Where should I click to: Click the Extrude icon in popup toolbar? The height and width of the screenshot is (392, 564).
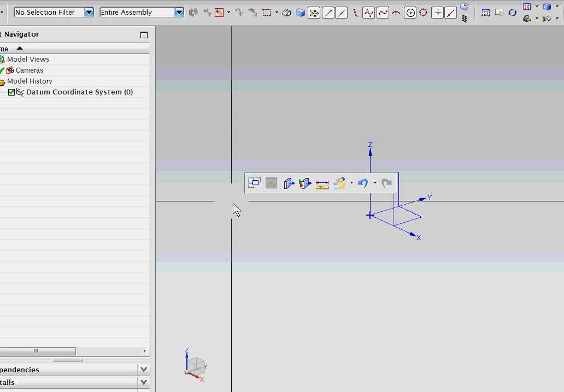point(289,183)
